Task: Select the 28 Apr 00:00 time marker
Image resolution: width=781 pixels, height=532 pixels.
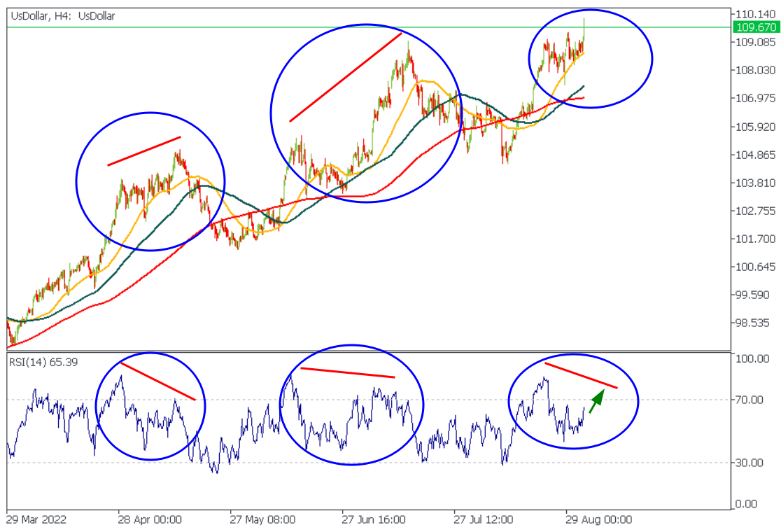Action: 150,519
